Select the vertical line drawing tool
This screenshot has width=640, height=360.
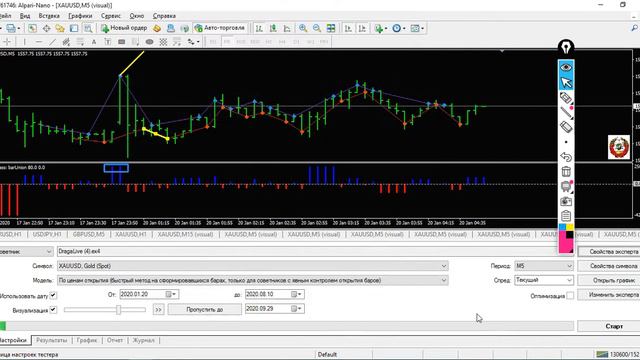pyautogui.click(x=24, y=42)
